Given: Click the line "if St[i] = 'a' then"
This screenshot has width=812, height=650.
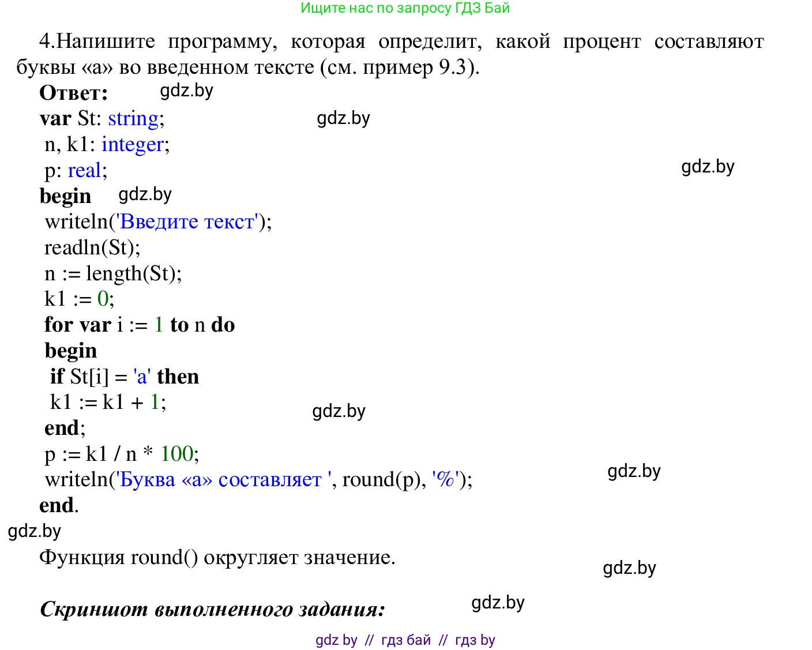Looking at the screenshot, I should click(x=125, y=377).
